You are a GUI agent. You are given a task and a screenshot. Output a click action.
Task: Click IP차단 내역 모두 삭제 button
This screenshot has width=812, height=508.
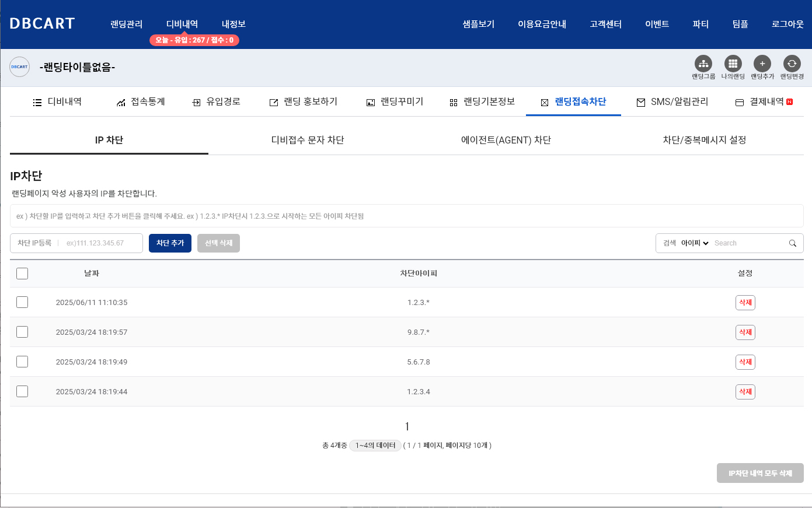point(759,473)
